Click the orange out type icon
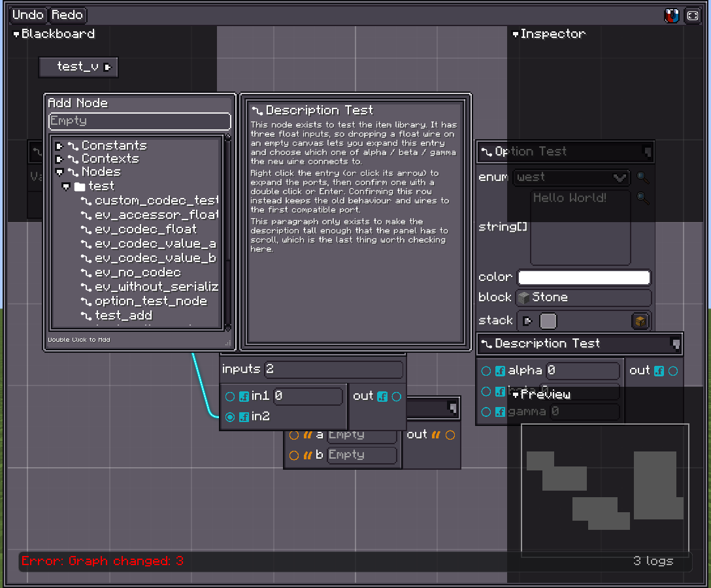Viewport: 711px width, 588px height. 437,434
